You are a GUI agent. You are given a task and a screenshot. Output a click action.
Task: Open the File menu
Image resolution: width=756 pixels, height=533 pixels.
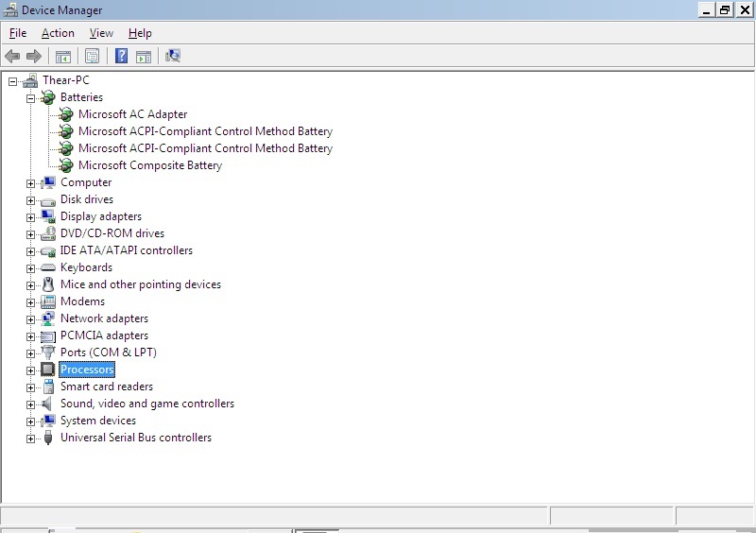tap(18, 33)
